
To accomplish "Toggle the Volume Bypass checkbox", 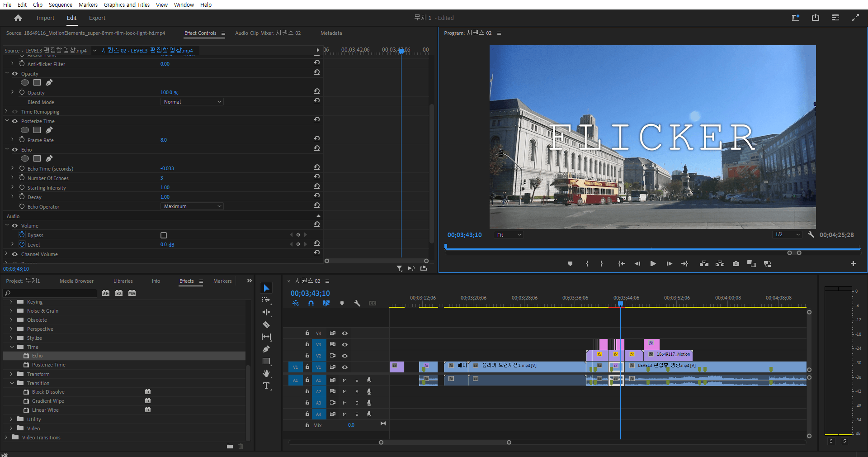I will 164,235.
